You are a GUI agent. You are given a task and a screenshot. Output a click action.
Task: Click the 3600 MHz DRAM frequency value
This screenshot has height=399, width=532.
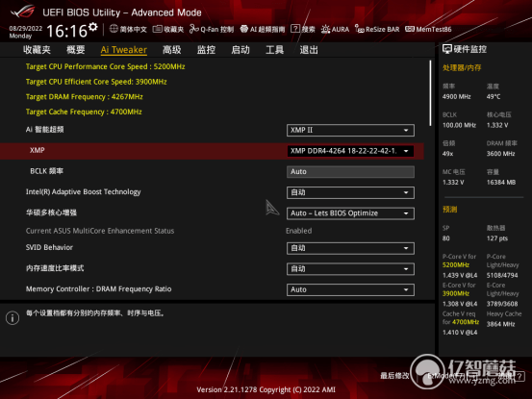point(500,154)
